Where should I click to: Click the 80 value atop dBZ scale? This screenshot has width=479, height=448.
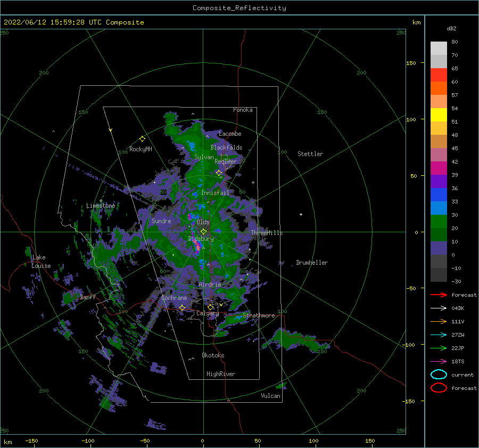(455, 42)
